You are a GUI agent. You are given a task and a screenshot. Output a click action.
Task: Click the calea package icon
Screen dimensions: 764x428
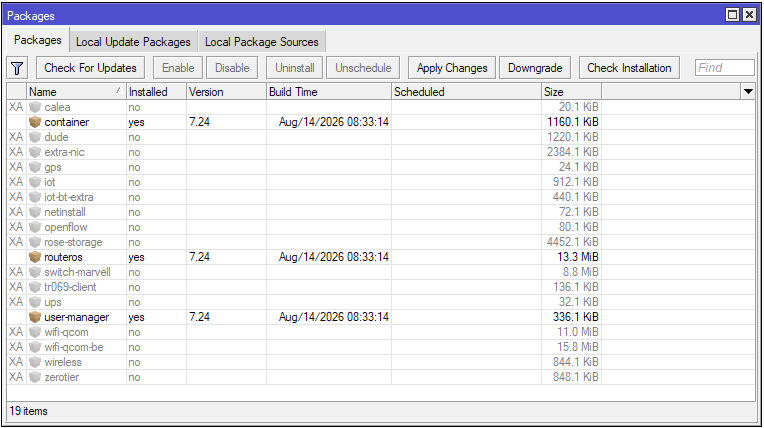35,107
